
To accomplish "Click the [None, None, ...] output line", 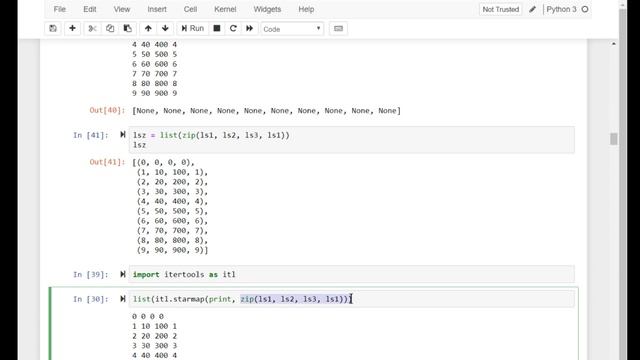I will click(x=267, y=111).
